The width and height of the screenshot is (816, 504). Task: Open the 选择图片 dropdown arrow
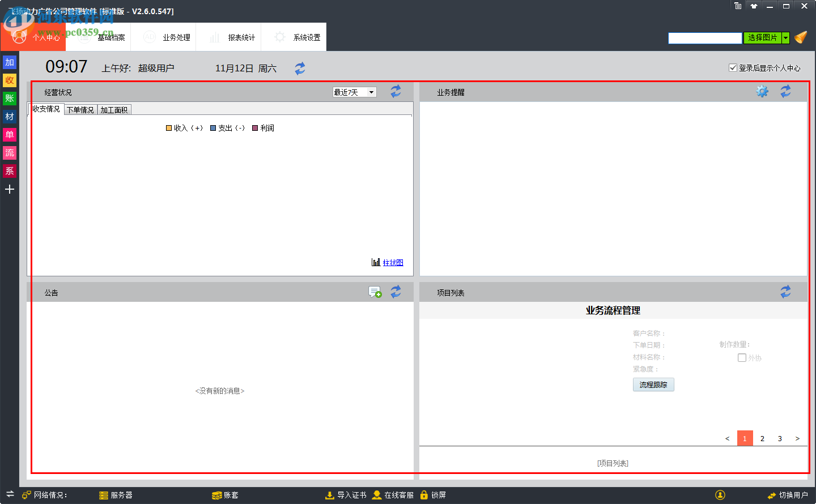pyautogui.click(x=785, y=38)
